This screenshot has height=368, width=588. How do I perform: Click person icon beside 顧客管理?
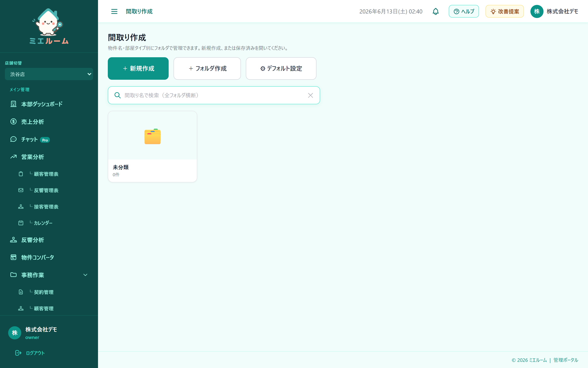coord(21,308)
